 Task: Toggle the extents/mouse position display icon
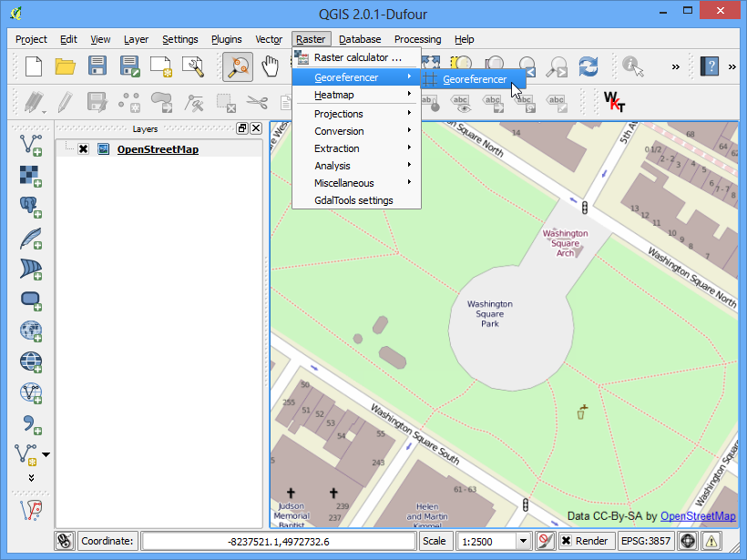pyautogui.click(x=65, y=541)
